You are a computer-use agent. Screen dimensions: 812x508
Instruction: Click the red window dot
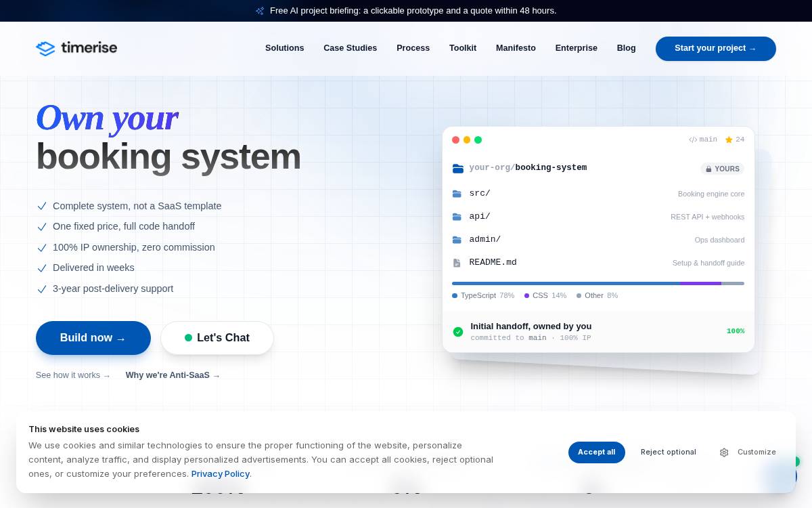click(455, 140)
